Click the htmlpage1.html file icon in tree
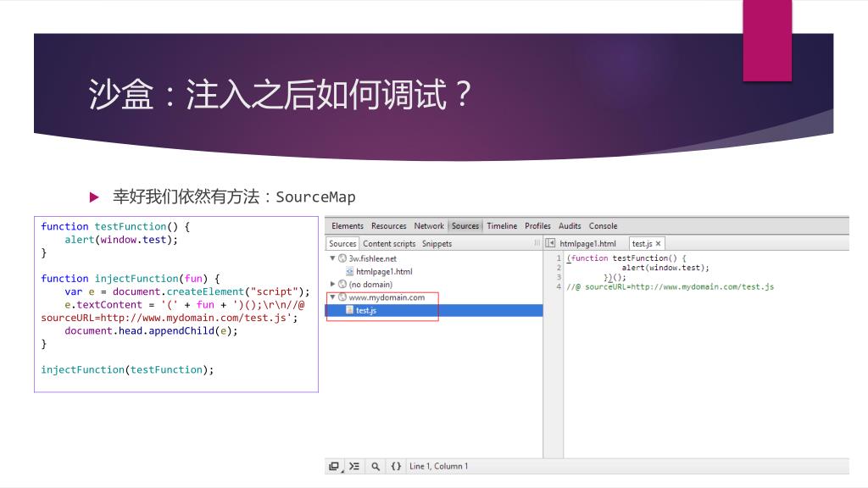868x488 pixels. (349, 271)
